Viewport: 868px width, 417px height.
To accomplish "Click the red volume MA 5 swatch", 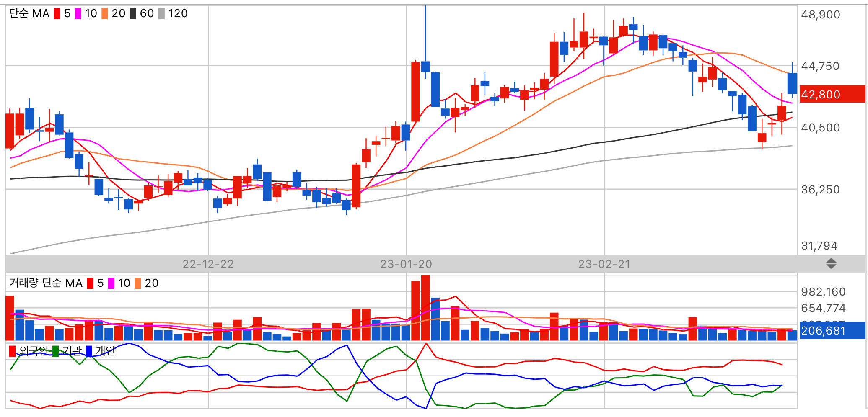I will coord(90,283).
